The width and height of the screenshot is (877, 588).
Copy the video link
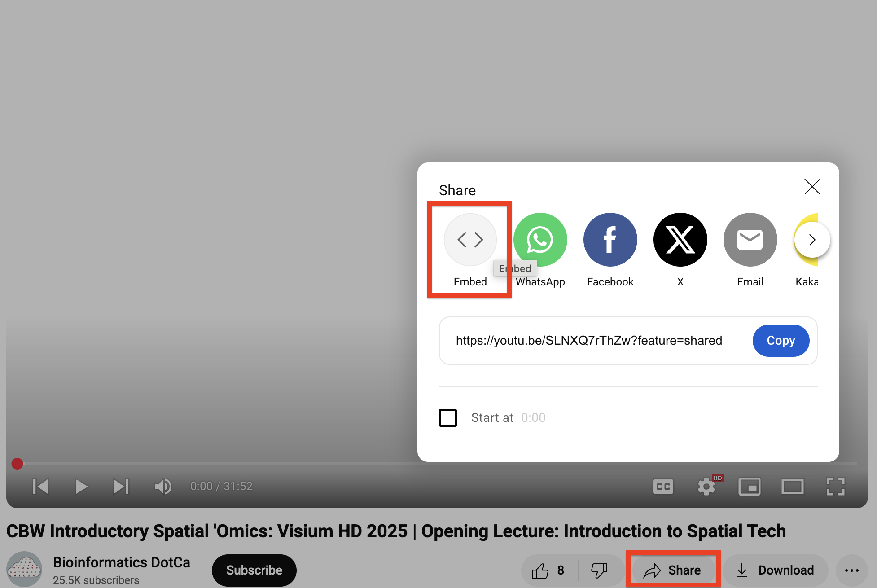coord(781,341)
